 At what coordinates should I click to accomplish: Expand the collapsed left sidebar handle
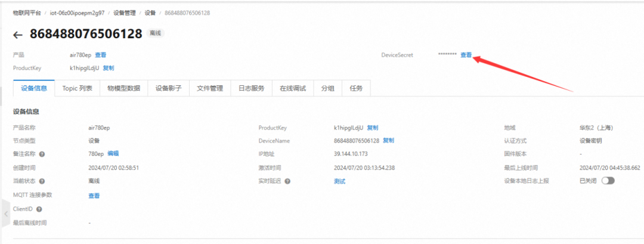6,214
